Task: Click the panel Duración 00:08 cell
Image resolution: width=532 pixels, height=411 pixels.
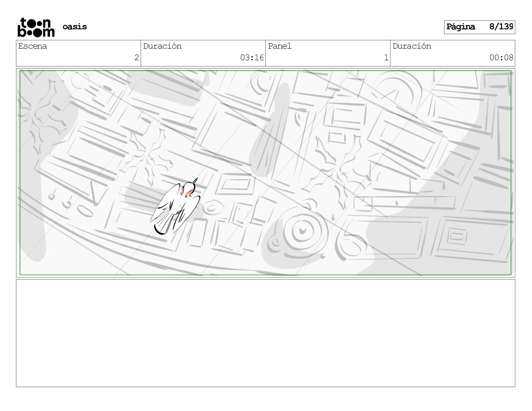Action: pos(453,53)
